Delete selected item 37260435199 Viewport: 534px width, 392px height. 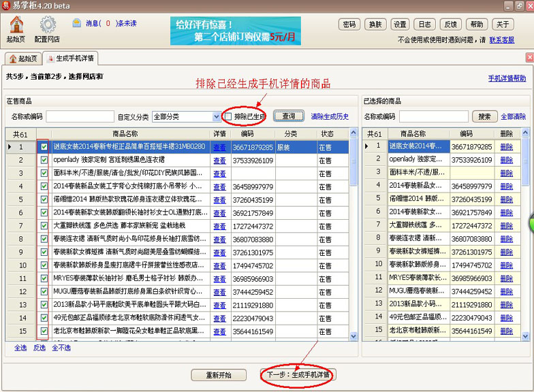(x=507, y=199)
